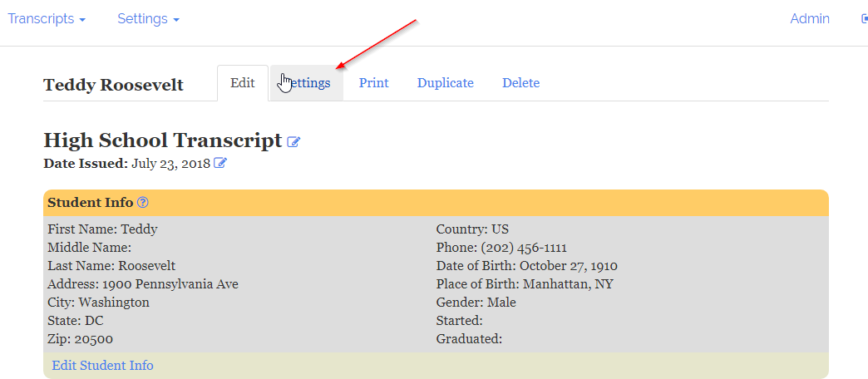The height and width of the screenshot is (379, 868).
Task: Click the sign-out icon right of Admin
Action: [864, 18]
